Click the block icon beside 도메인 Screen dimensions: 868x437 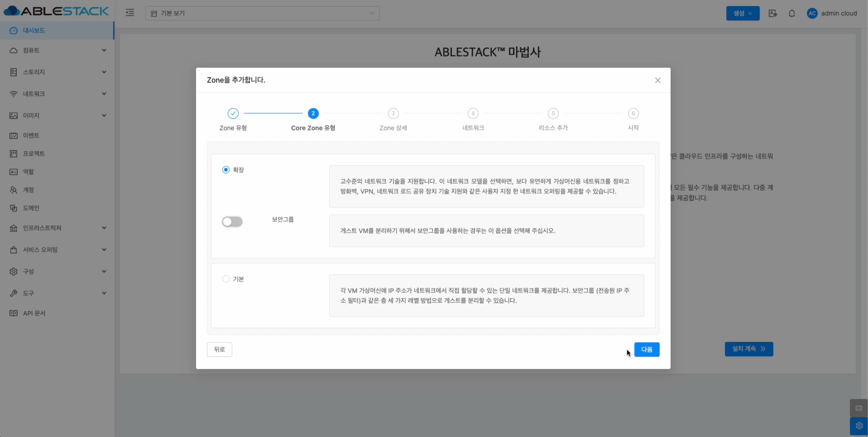click(13, 208)
